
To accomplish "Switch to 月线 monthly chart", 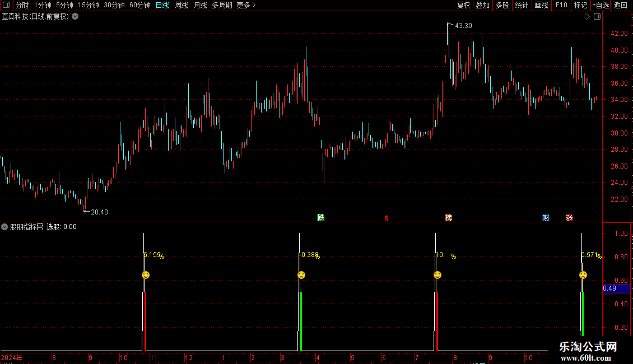I will click(200, 5).
